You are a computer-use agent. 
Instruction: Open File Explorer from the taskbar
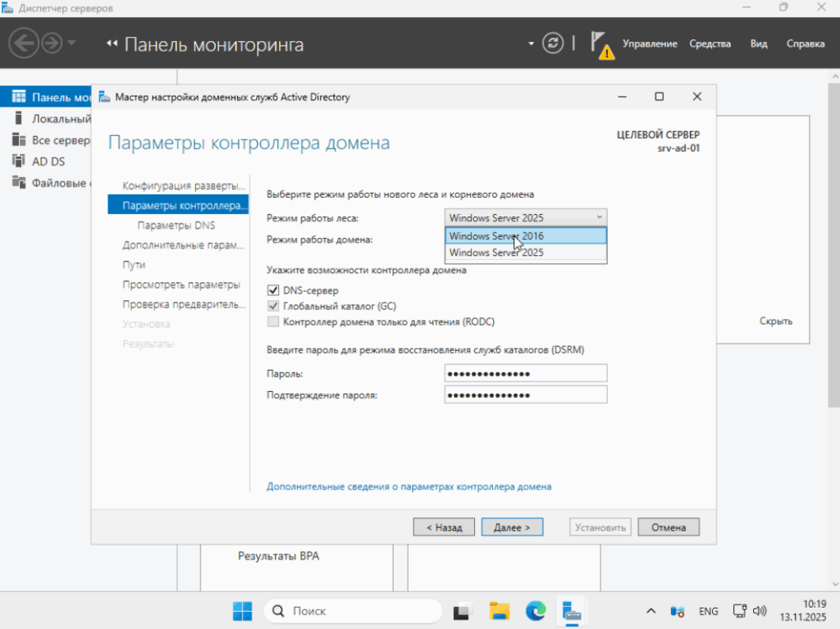(500, 611)
